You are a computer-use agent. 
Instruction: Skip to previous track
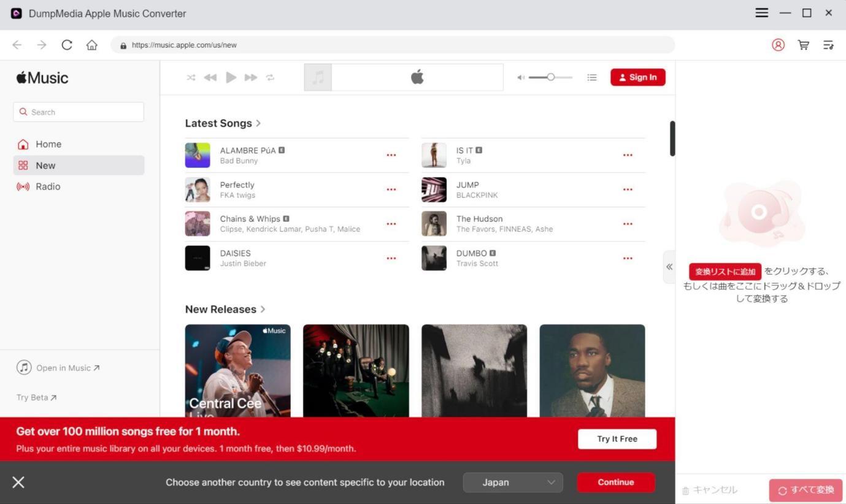210,77
